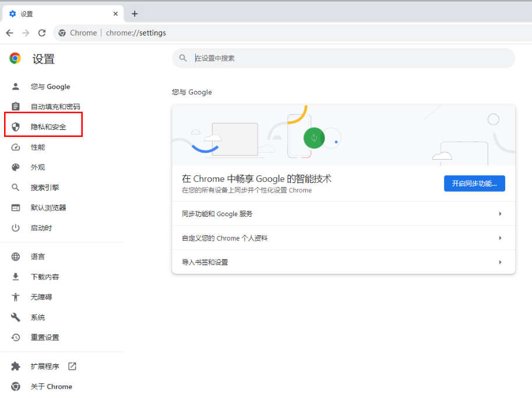The height and width of the screenshot is (398, 532).
Task: Open 您与 Google in the sidebar
Action: coord(50,86)
